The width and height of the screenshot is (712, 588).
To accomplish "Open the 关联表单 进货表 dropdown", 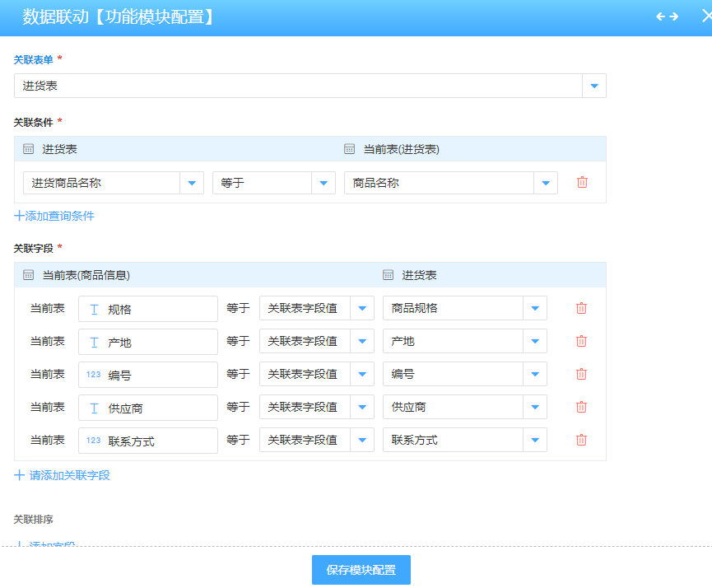I will [x=594, y=86].
